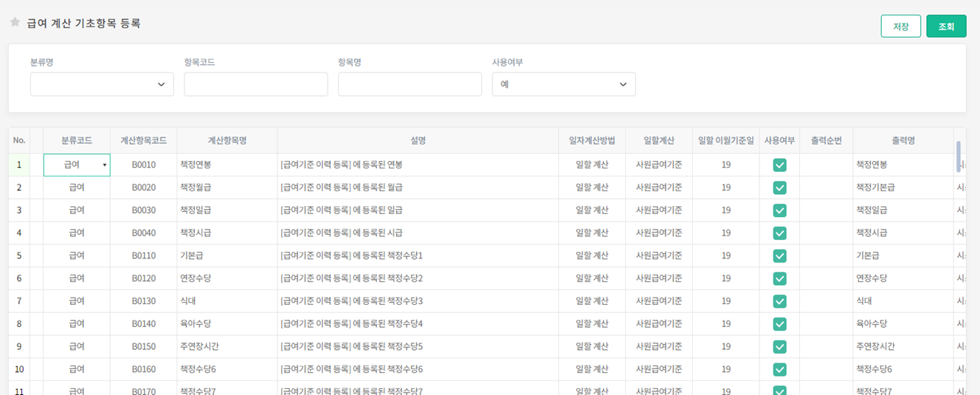This screenshot has width=980, height=395.
Task: Toggle 사용여부 checkbox for 책정월급 row
Action: (779, 188)
